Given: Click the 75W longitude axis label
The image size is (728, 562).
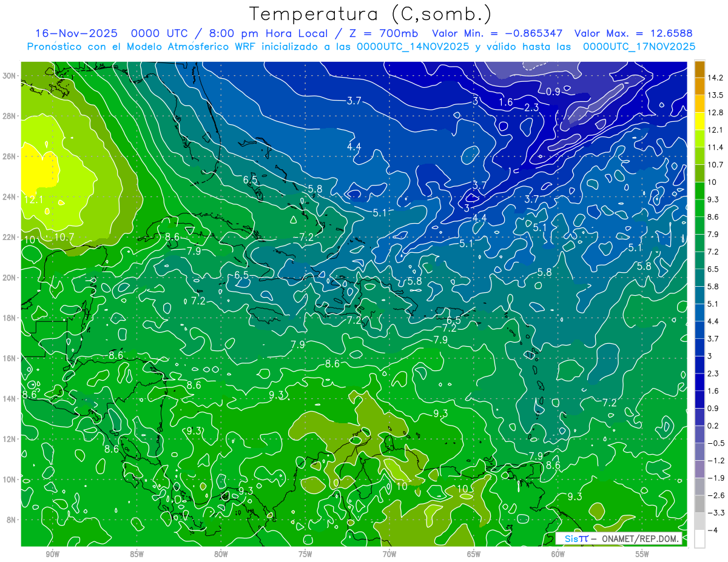Looking at the screenshot, I should pos(305,554).
